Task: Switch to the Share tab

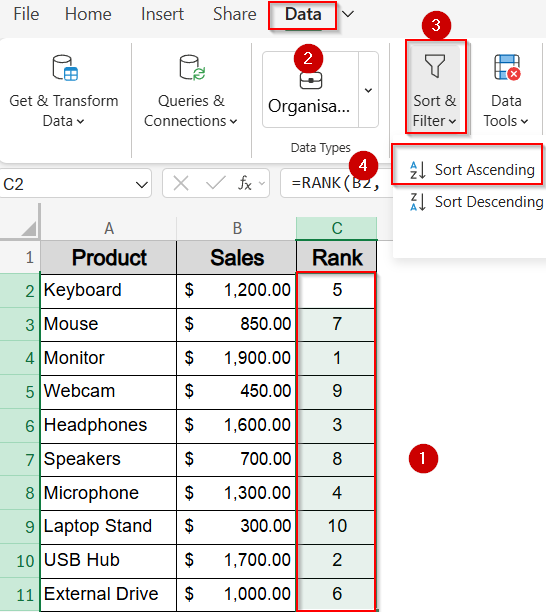Action: (x=235, y=14)
